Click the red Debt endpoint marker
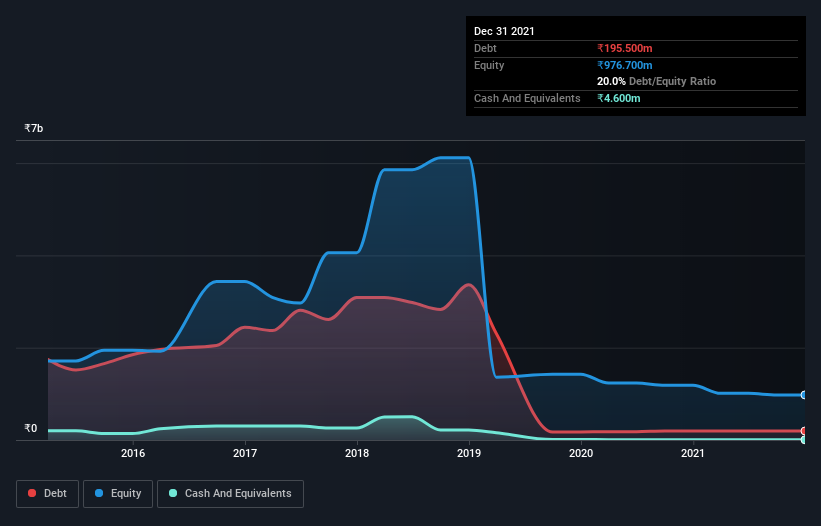 (x=804, y=431)
